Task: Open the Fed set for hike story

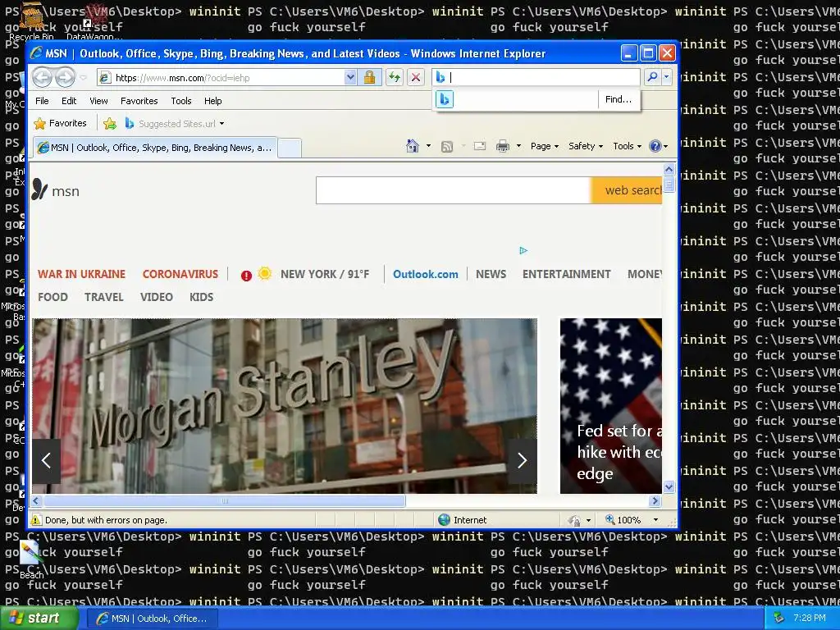Action: tap(610, 405)
